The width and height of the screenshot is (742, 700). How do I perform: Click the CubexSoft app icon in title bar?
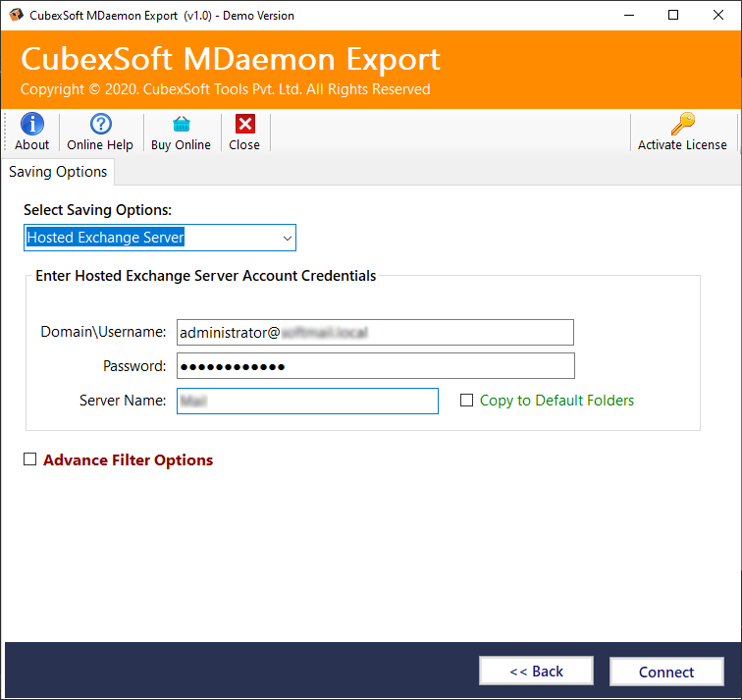[x=16, y=15]
